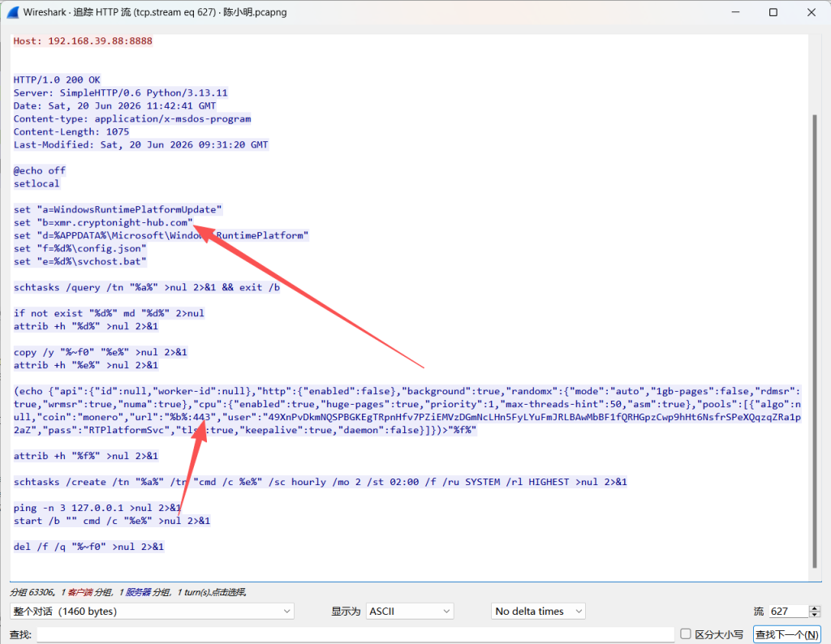831x644 pixels.
Task: Click the 'a=WindowsRuntimePlatformUpdate' set line
Action: click(118, 209)
